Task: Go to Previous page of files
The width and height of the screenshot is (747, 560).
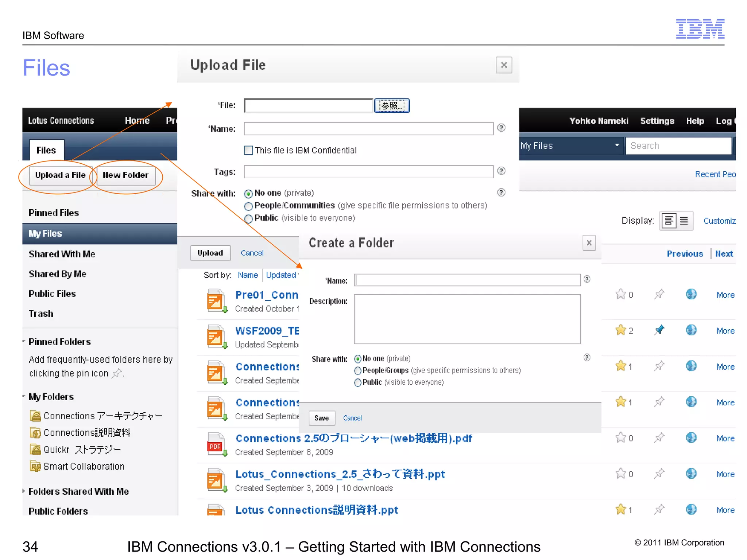Action: pyautogui.click(x=685, y=253)
